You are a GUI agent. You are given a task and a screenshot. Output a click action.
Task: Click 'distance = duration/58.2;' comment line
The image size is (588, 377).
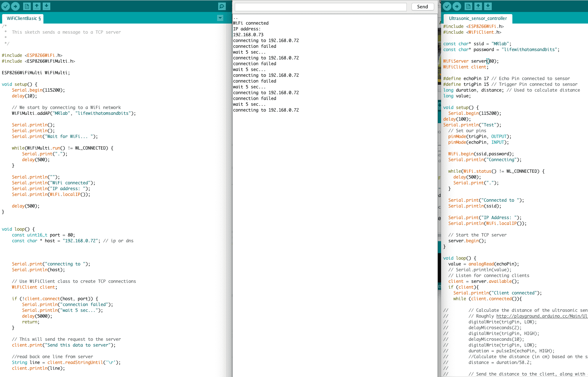(x=500, y=363)
